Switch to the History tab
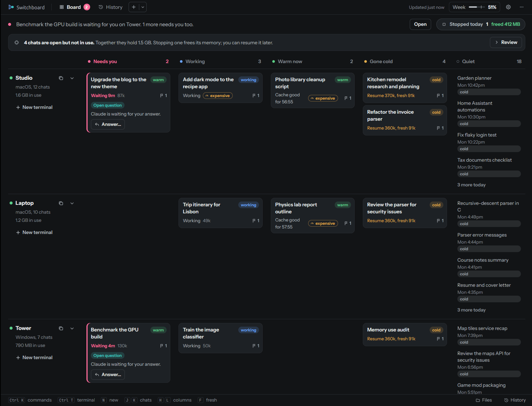The height and width of the screenshot is (406, 532). [x=110, y=7]
